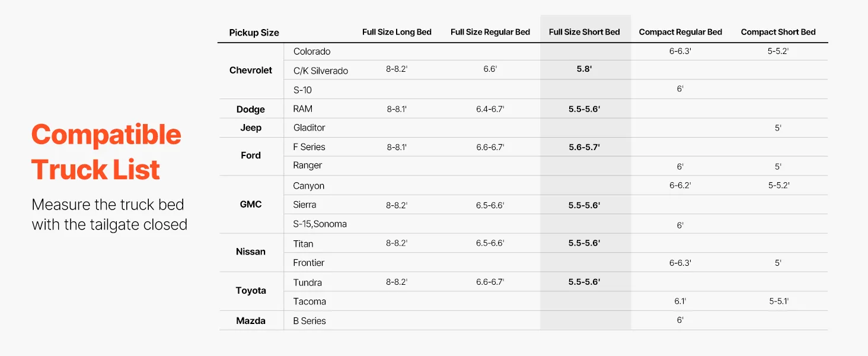Select the Jeep Gladitor model name
The height and width of the screenshot is (356, 868).
(x=309, y=128)
